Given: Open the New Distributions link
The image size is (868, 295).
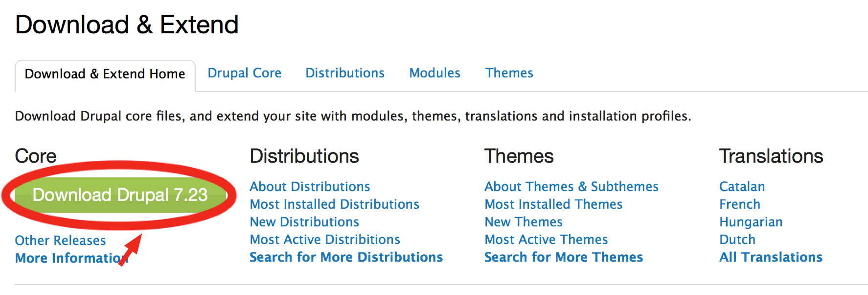Looking at the screenshot, I should (x=304, y=222).
